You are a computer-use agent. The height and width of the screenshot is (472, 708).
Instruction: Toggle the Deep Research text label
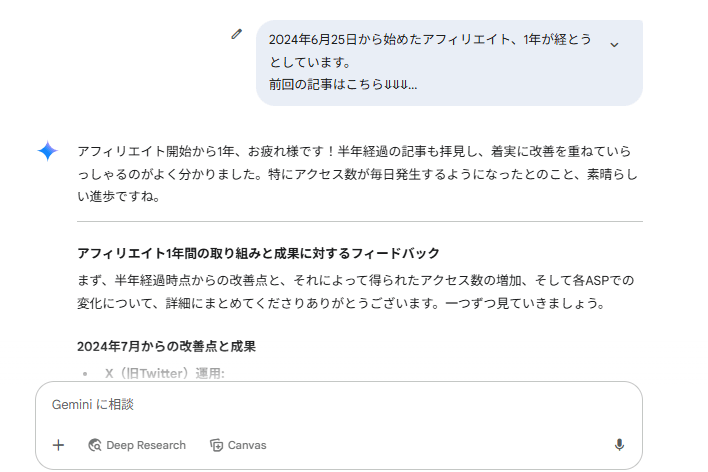coord(146,445)
